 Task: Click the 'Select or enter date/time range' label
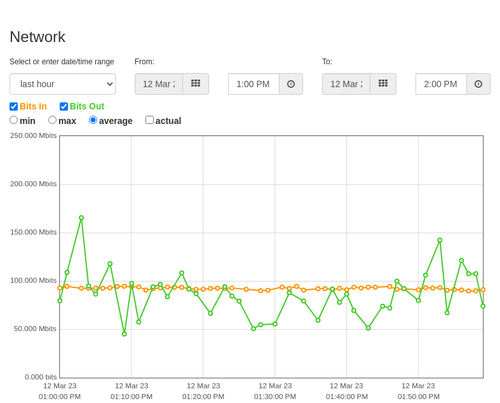(x=62, y=62)
